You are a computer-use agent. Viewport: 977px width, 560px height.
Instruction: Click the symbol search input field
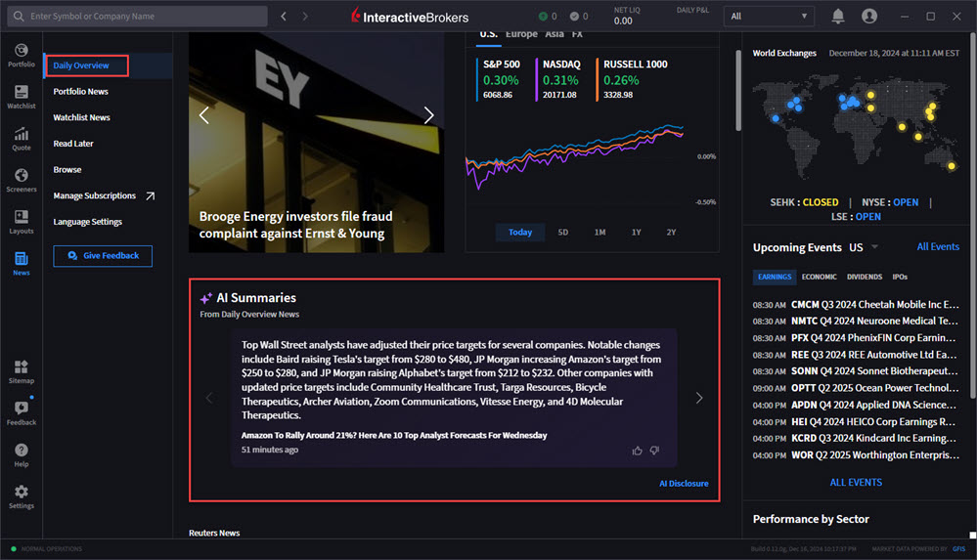pyautogui.click(x=138, y=17)
